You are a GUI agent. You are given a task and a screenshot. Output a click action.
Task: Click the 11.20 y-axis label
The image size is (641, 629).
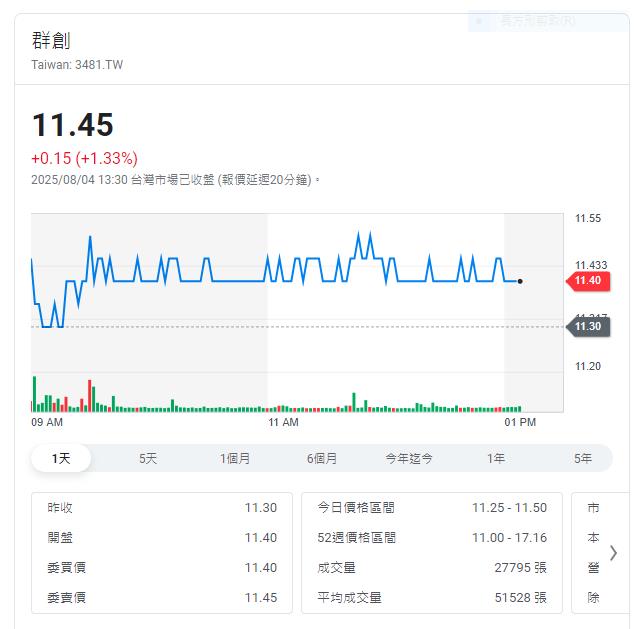[588, 366]
